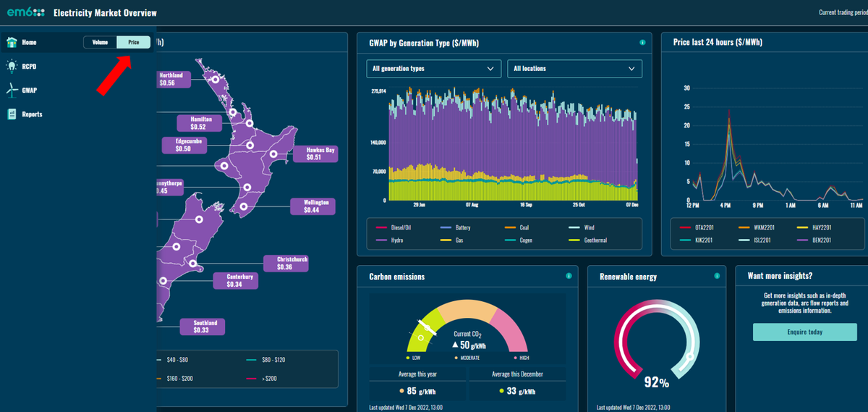Switch the map toggle to Price
This screenshot has height=412, width=868.
click(134, 43)
